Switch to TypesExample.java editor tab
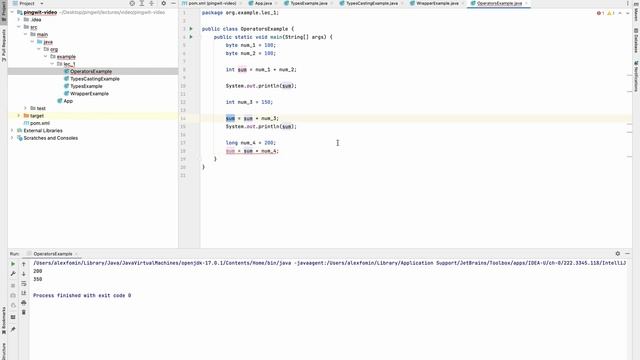The width and height of the screenshot is (640, 360). (309, 3)
